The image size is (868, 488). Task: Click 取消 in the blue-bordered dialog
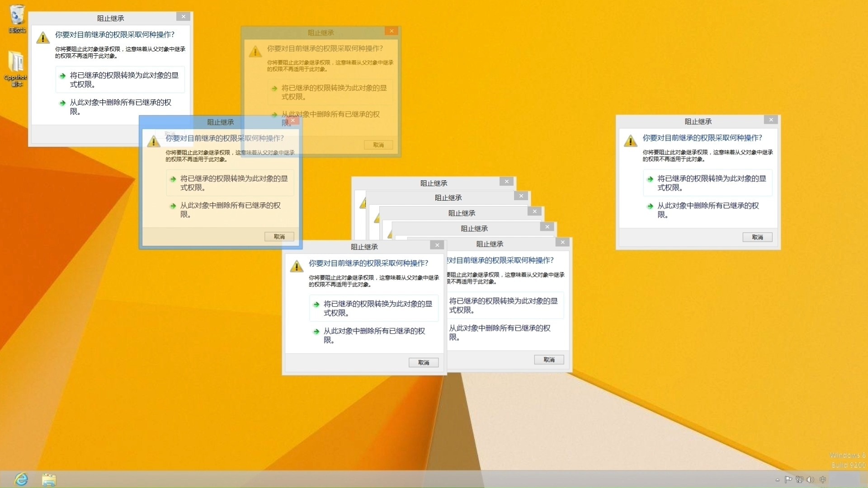coord(279,236)
